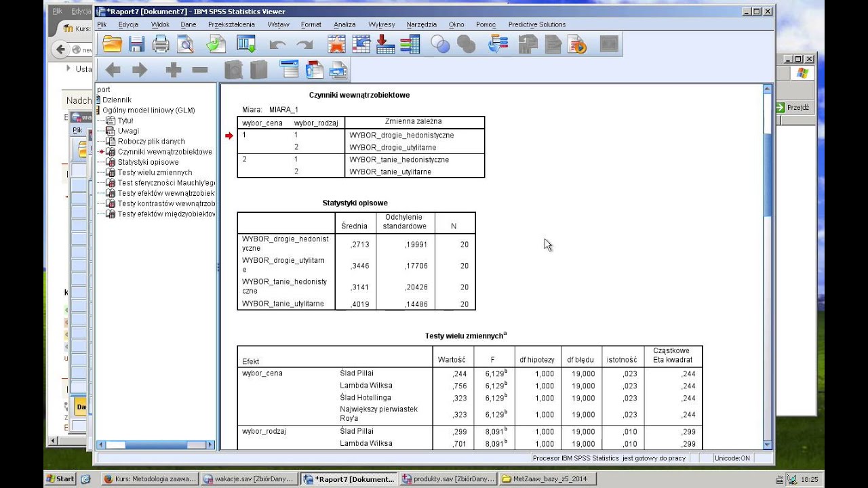Click the 'Testy wielu zmiennych' table title
This screenshot has height=488, width=868.
click(x=466, y=335)
